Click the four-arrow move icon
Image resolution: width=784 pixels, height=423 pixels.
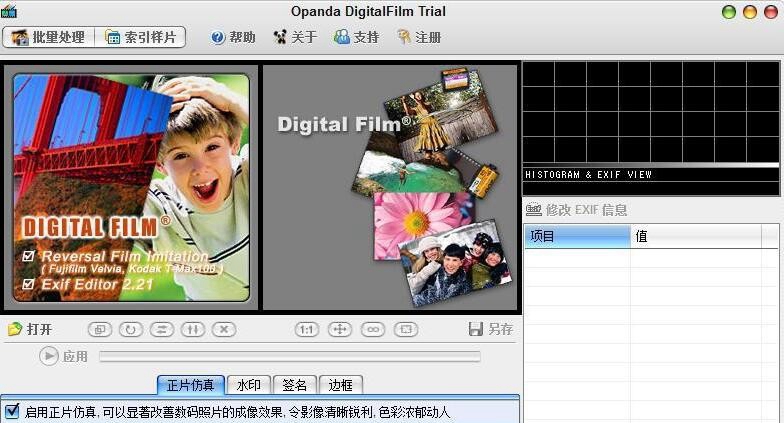pyautogui.click(x=340, y=330)
